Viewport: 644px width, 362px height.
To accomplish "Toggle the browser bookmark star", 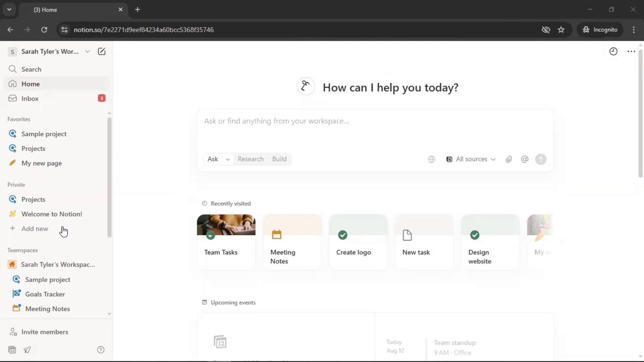I will (561, 30).
